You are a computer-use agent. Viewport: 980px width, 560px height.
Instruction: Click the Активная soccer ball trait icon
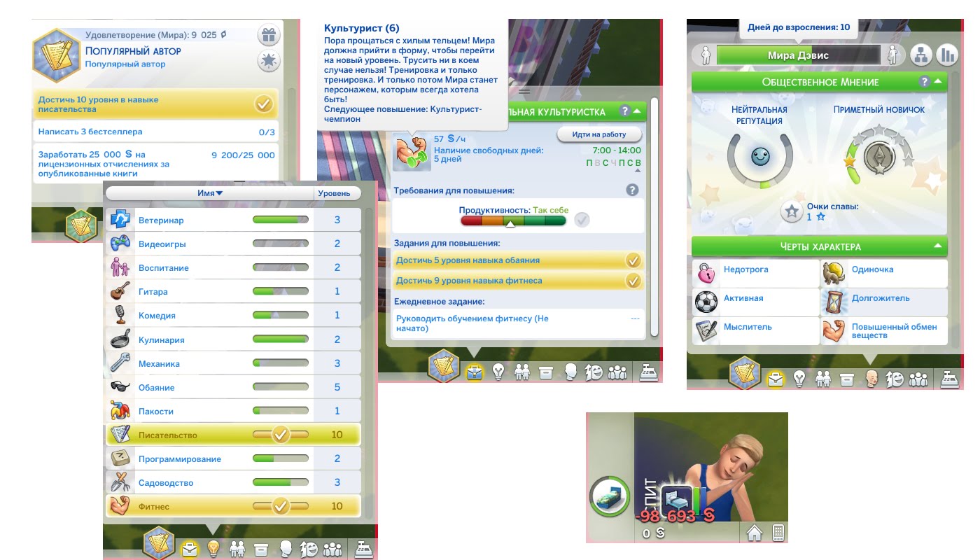[705, 302]
